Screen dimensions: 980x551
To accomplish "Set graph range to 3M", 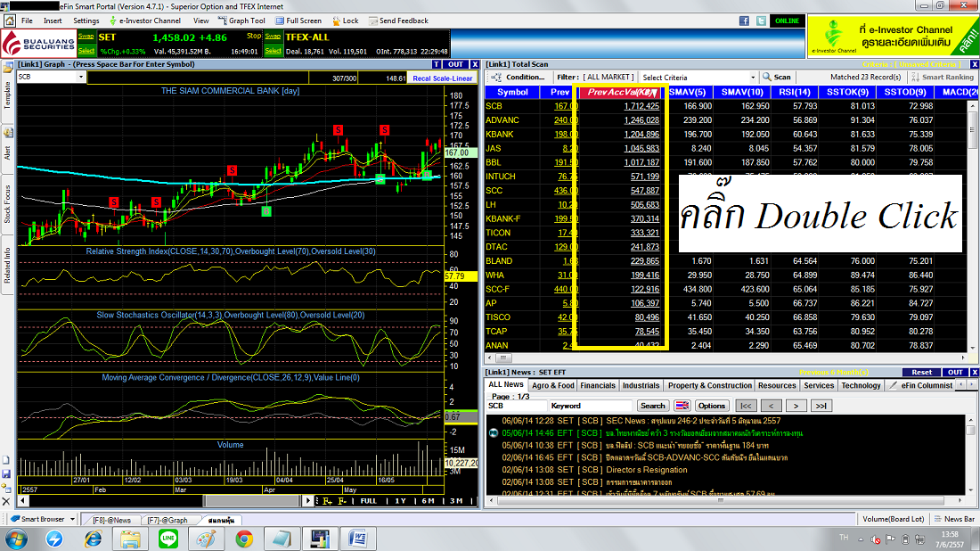I will (x=457, y=501).
